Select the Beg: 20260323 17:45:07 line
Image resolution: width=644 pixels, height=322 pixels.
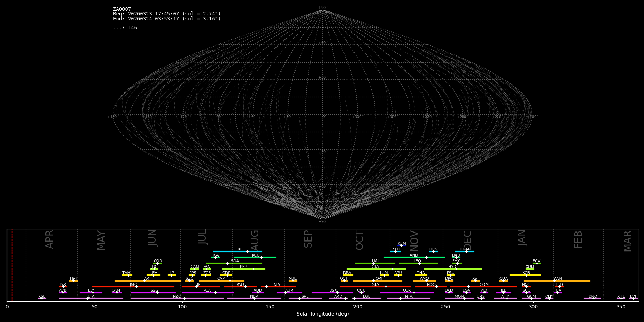pyautogui.click(x=167, y=14)
